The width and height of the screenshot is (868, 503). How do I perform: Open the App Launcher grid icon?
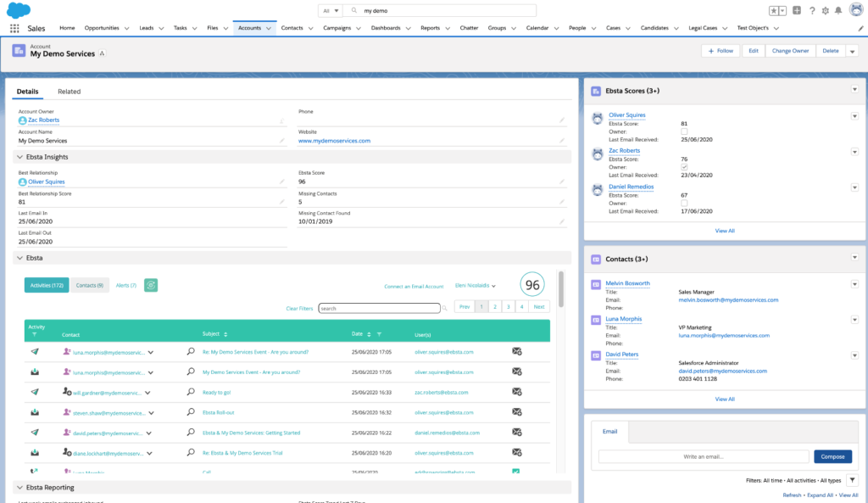click(x=14, y=28)
